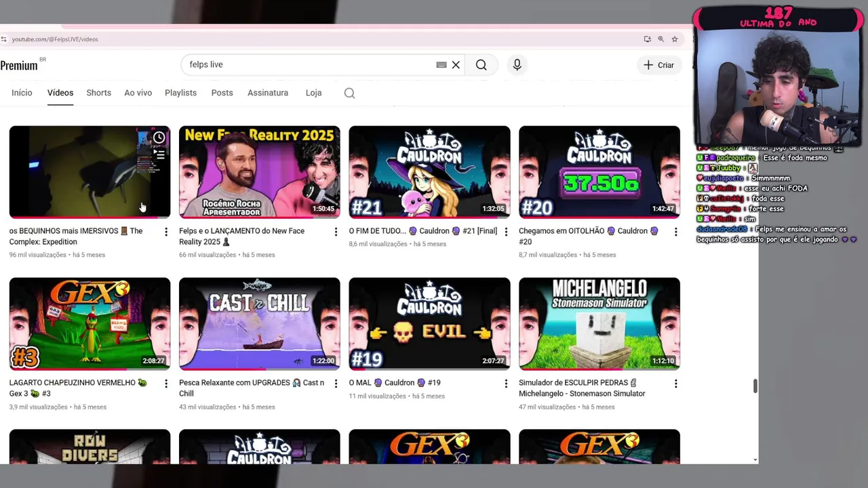Switch to the Início tab
The image size is (868, 488).
22,93
